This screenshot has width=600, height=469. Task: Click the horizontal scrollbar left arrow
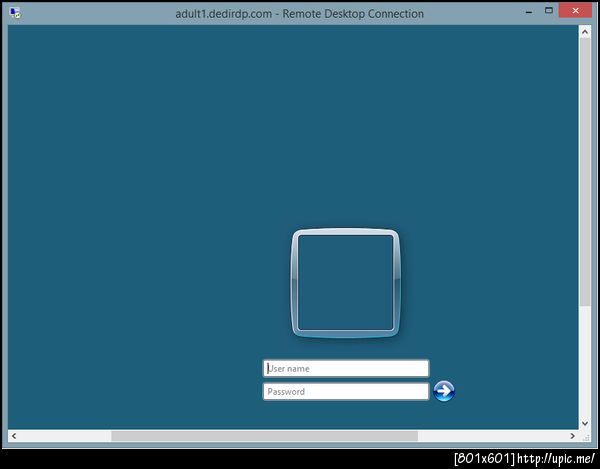click(14, 436)
